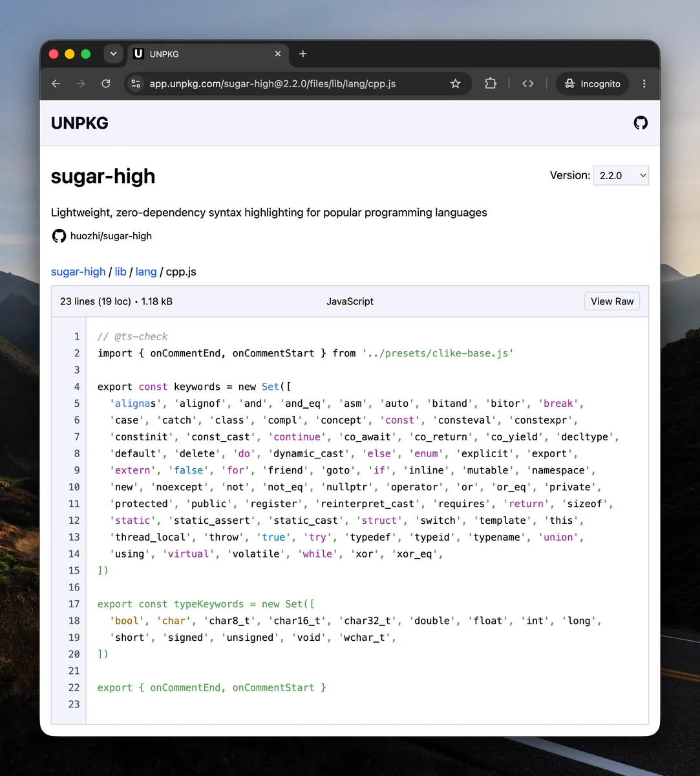Screen dimensions: 700x776
Task: Click the JavaScript language label
Action: click(x=350, y=301)
